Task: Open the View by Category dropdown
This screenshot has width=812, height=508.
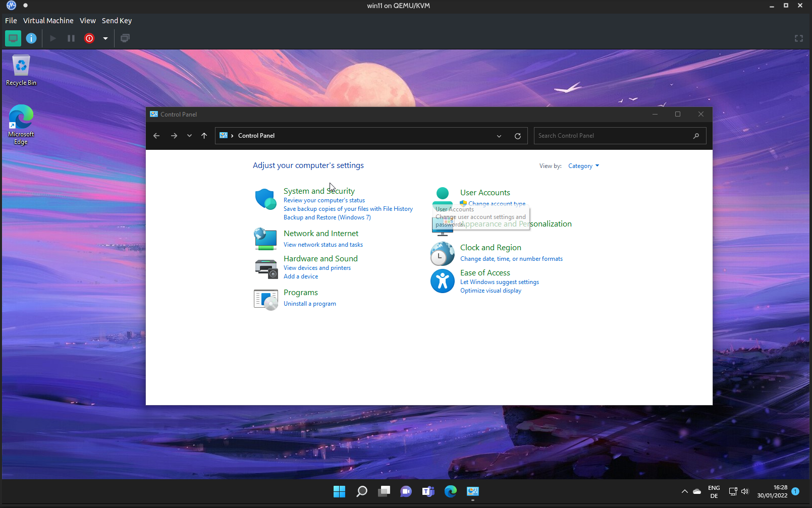Action: [x=584, y=166]
